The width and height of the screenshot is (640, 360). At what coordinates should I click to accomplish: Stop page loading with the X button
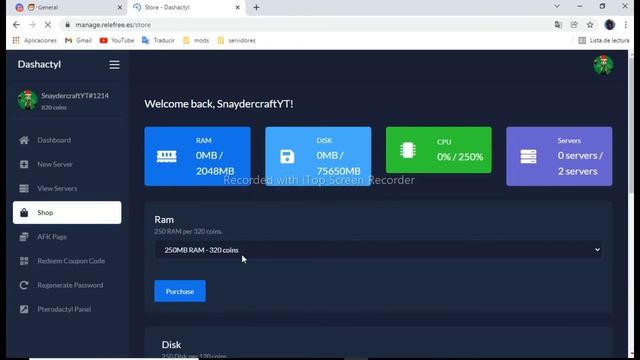click(x=48, y=25)
